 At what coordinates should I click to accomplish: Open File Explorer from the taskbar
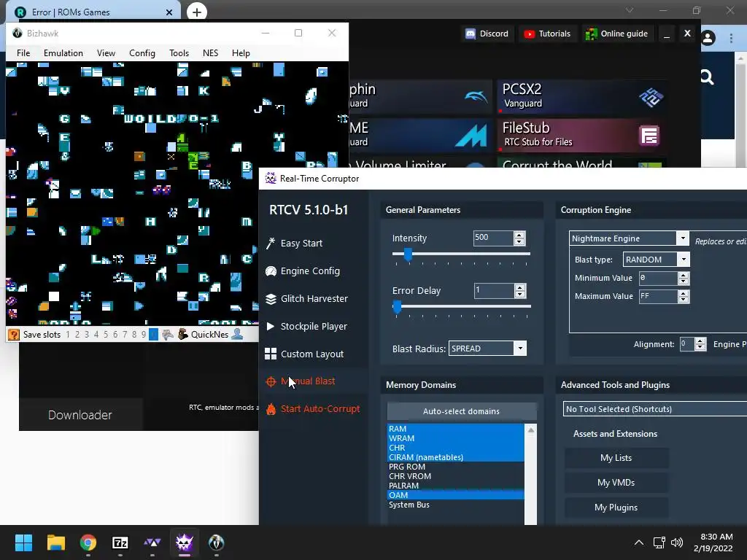(55, 542)
